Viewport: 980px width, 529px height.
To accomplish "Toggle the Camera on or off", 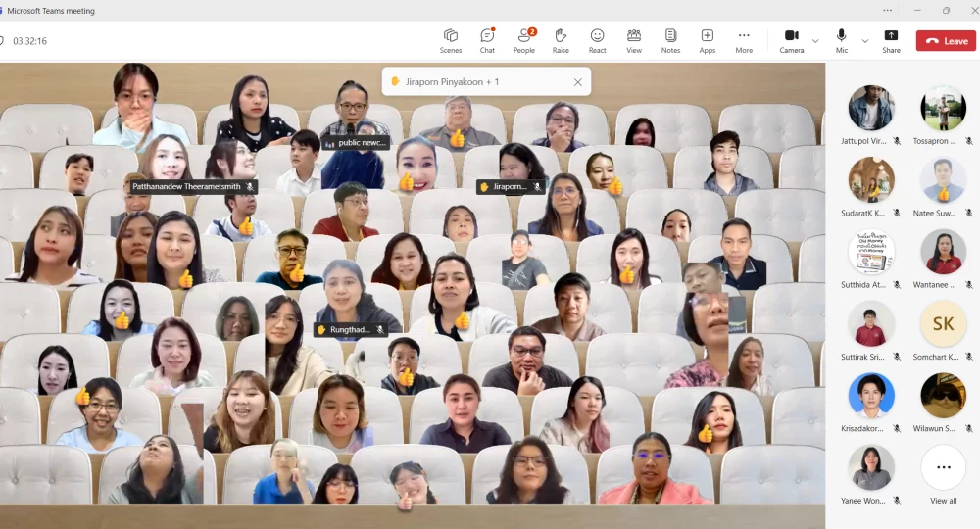I will (791, 41).
